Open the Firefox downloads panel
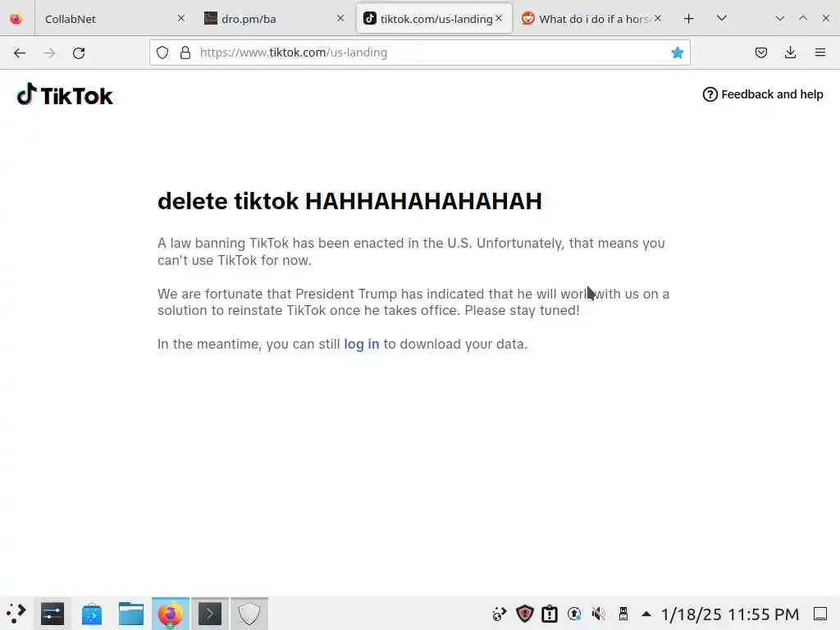840x630 pixels. 790,52
